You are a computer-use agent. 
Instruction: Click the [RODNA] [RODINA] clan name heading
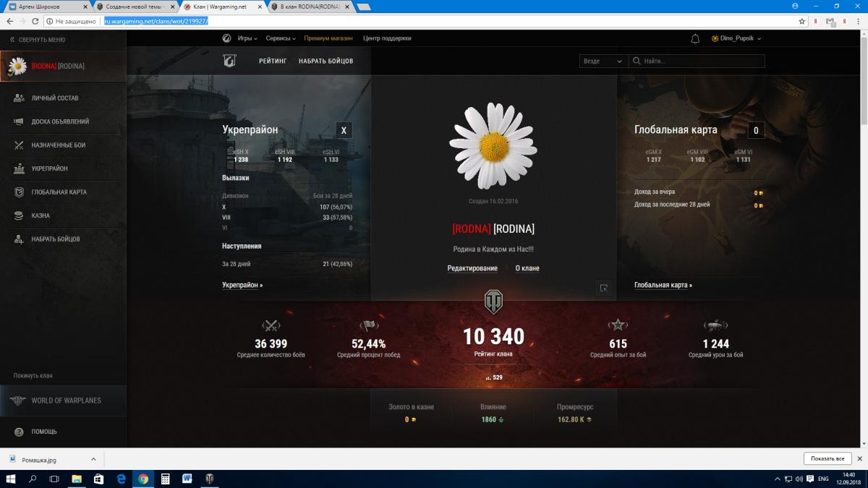click(x=493, y=229)
